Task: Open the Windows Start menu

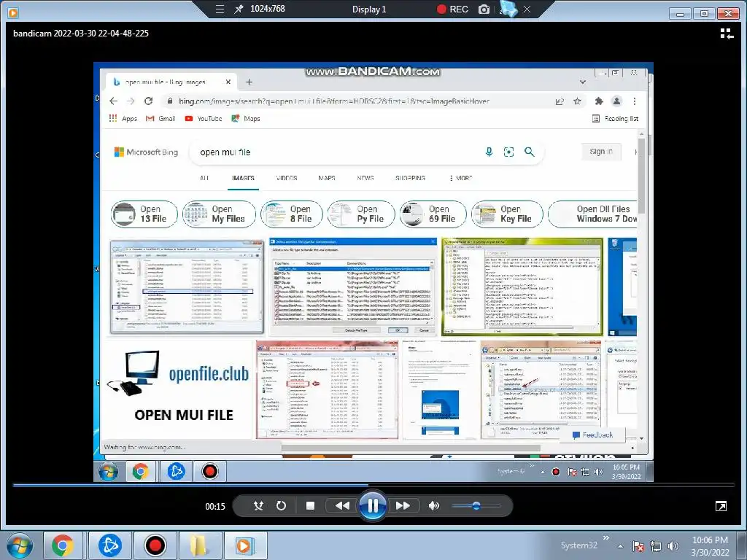Action: click(x=18, y=545)
